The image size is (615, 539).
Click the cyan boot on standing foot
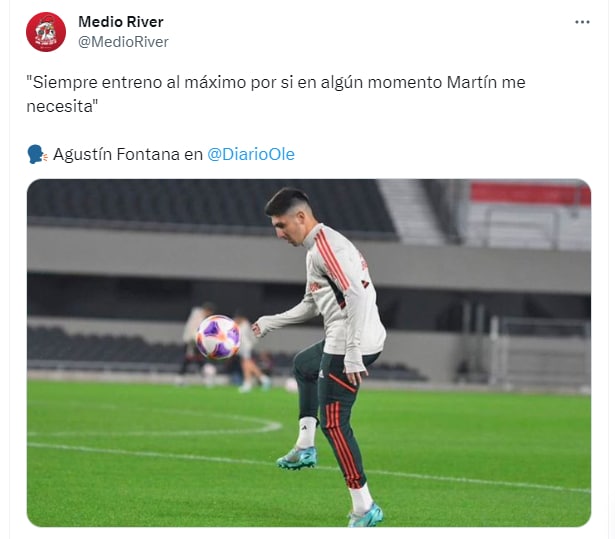(x=365, y=515)
